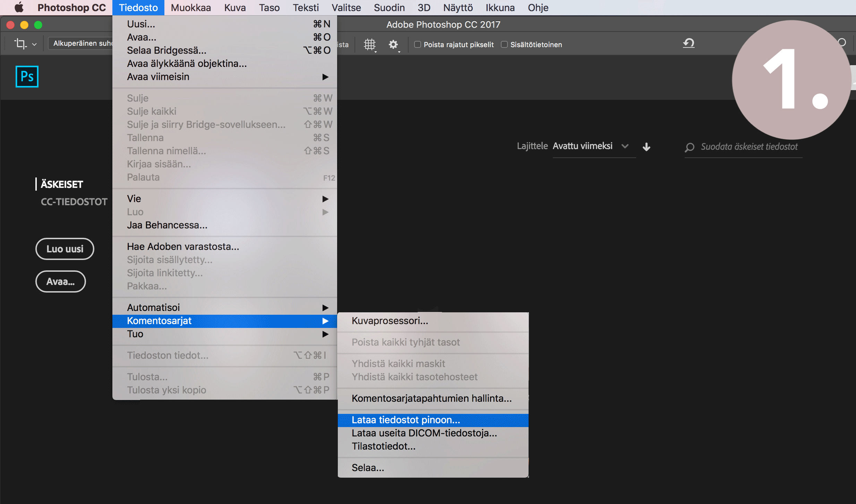This screenshot has width=856, height=504.
Task: Expand the Avaa viimeisin submenu
Action: (x=225, y=77)
